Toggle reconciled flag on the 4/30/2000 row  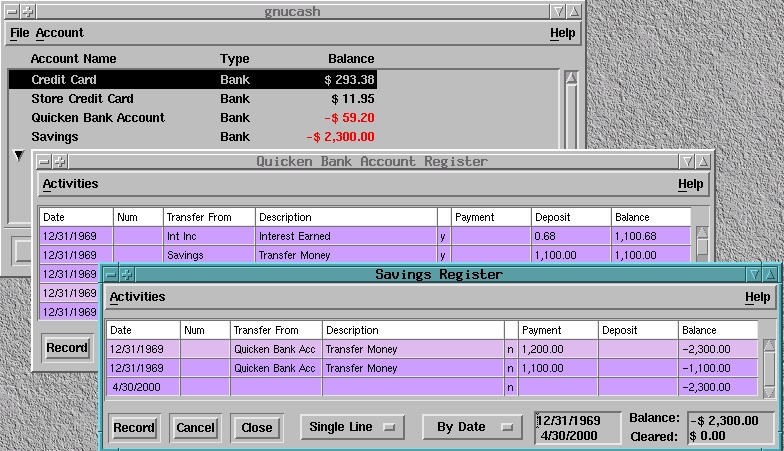(x=511, y=387)
